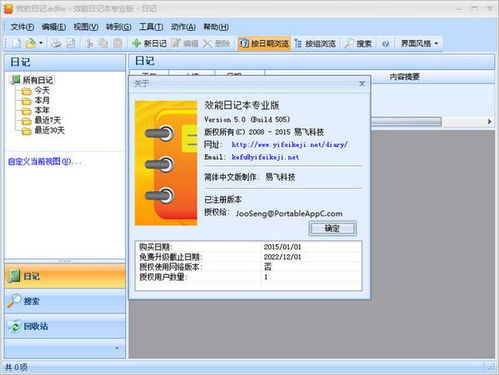
Task: Click 确定 button in About dialog
Action: [332, 228]
